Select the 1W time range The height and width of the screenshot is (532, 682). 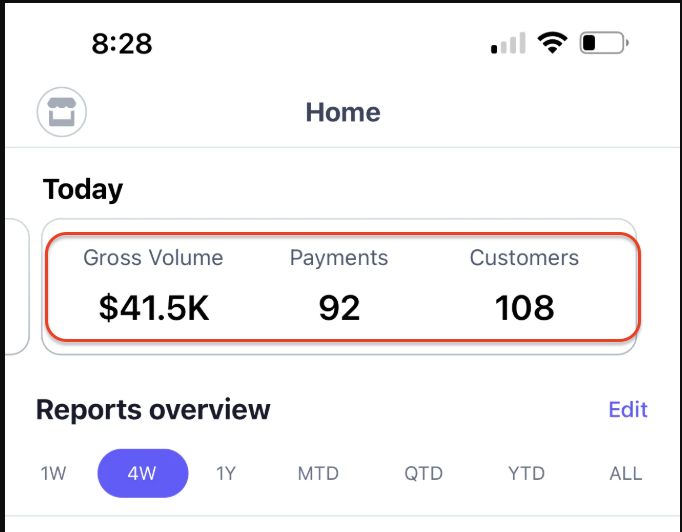coord(54,473)
